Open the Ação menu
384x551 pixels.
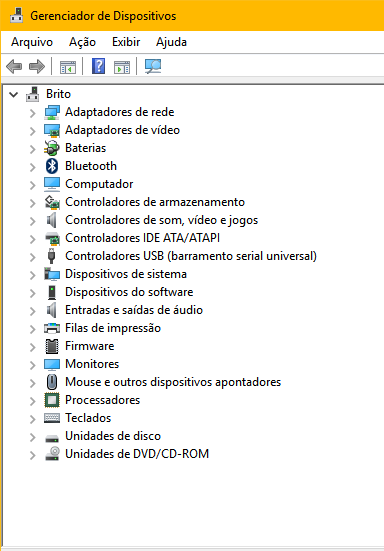point(82,42)
